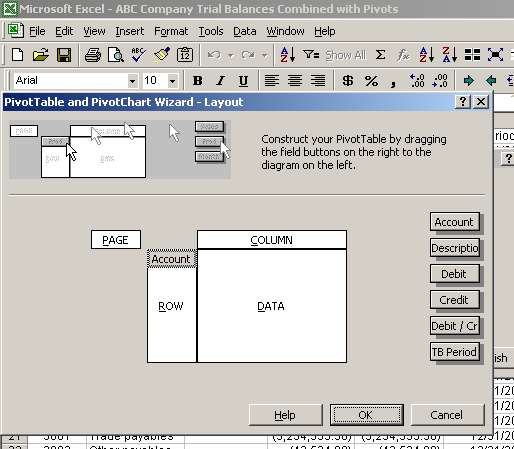The image size is (514, 449).
Task: Open the Tools menu
Action: (211, 31)
